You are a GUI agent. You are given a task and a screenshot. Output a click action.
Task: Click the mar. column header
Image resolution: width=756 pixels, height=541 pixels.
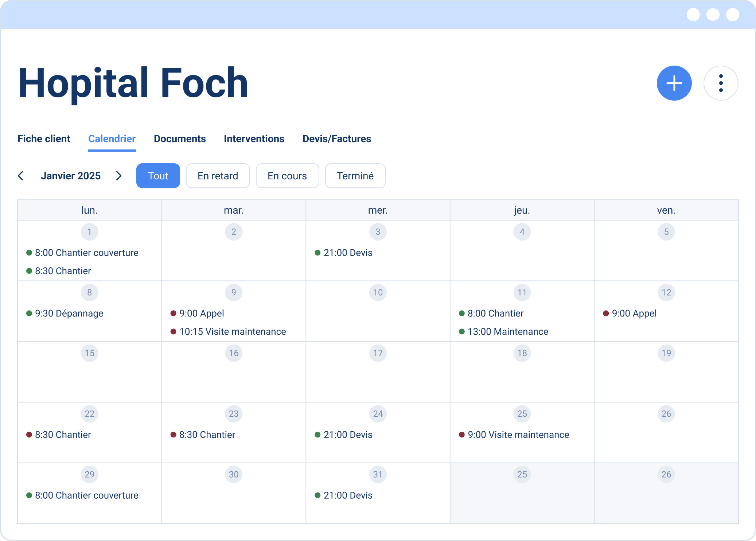(x=234, y=210)
